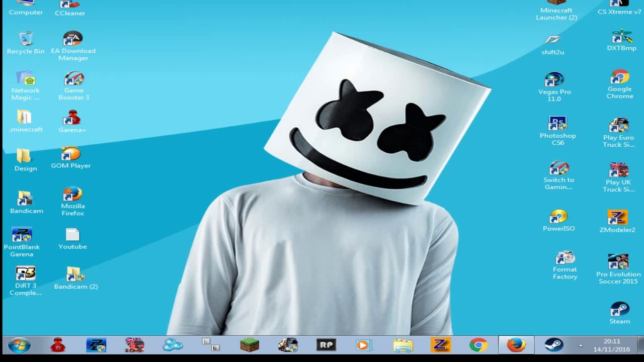Open Google Chrome from the taskbar
Viewport: 644px width, 362px height.
(x=478, y=345)
